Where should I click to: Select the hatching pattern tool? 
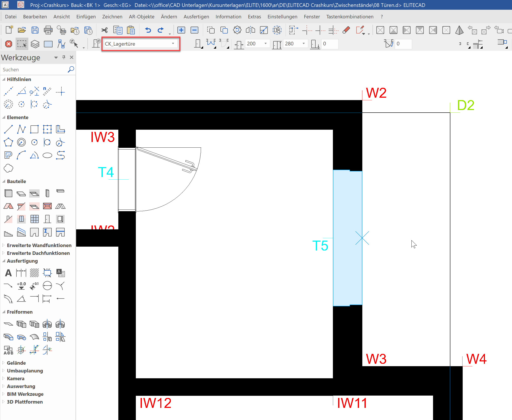pos(34,273)
